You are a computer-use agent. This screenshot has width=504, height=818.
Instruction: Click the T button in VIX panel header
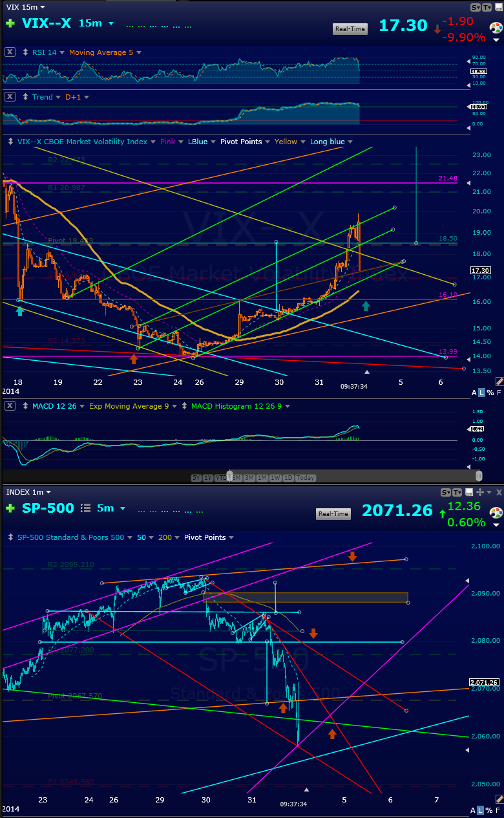[487, 8]
